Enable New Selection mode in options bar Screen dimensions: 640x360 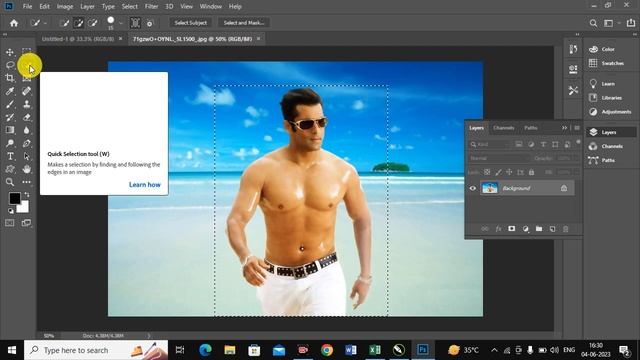pyautogui.click(x=64, y=23)
